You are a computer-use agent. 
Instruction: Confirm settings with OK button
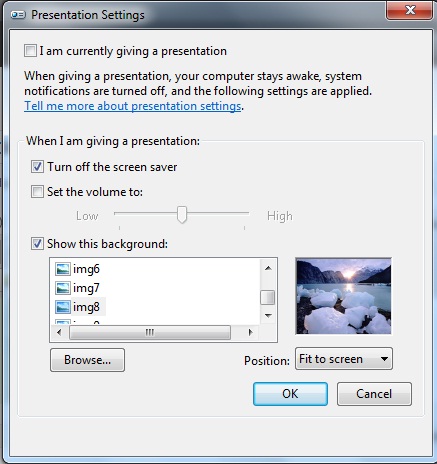(x=290, y=394)
